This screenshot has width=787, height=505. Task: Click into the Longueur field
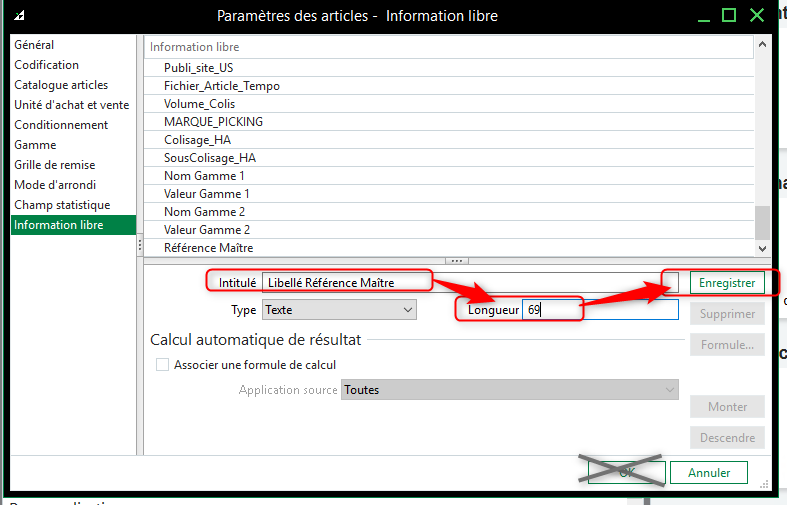coord(600,310)
